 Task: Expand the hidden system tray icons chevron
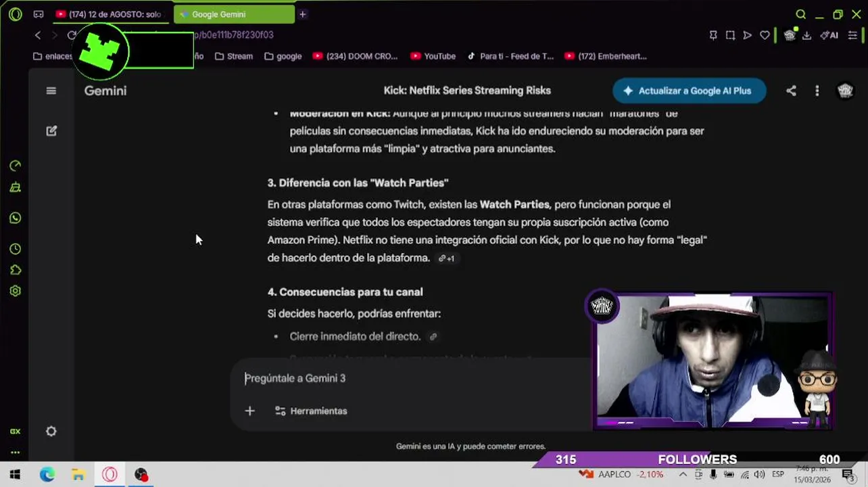[x=683, y=475]
